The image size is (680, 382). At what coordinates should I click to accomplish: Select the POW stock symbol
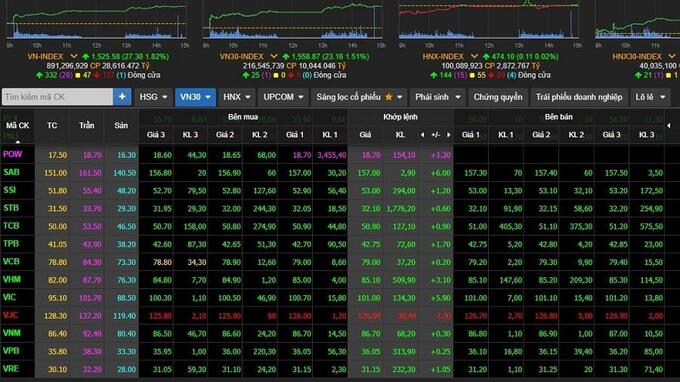coord(12,154)
